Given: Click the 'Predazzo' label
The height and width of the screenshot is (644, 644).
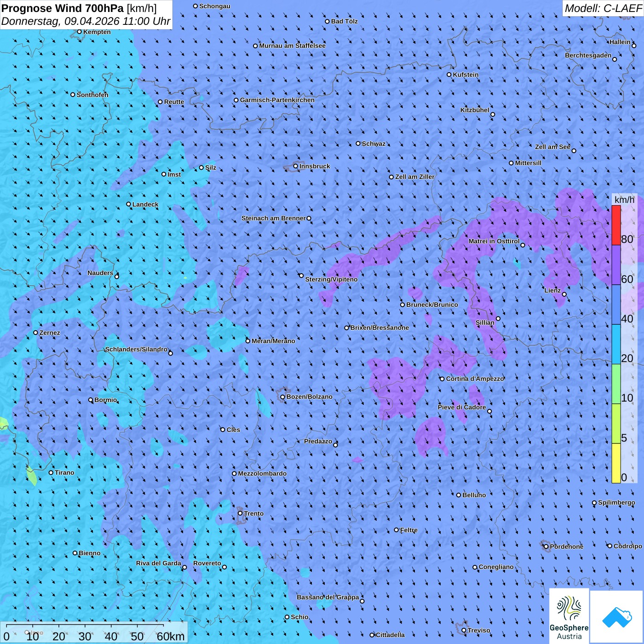Looking at the screenshot, I should [318, 441].
